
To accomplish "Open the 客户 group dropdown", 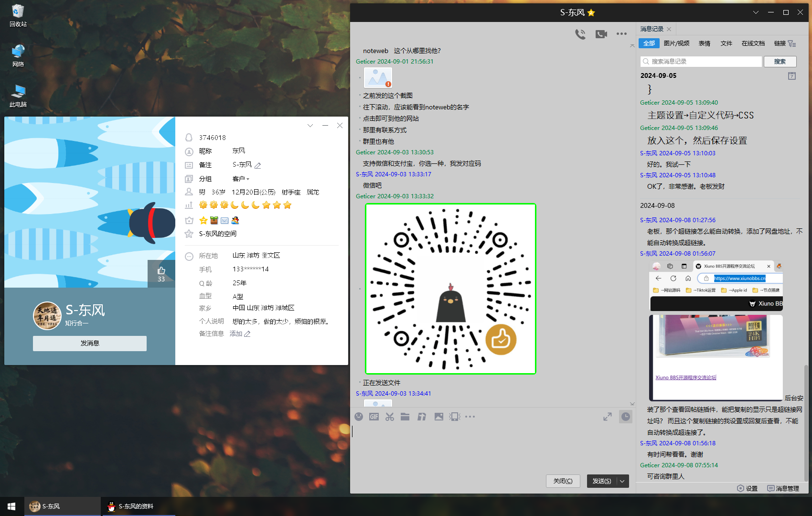I will click(x=241, y=179).
